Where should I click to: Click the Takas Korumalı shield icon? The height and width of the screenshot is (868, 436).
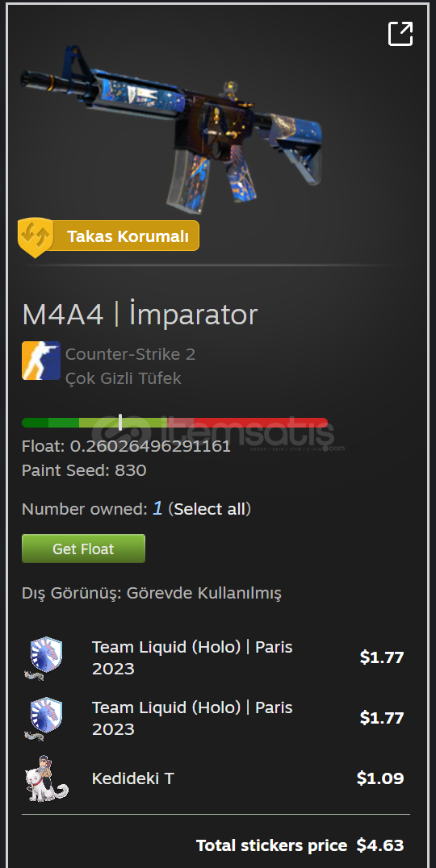click(x=36, y=238)
